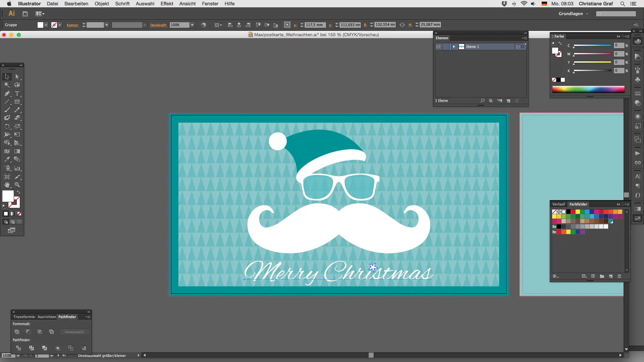
Task: Switch to the Ausrichten tab
Action: (x=47, y=317)
